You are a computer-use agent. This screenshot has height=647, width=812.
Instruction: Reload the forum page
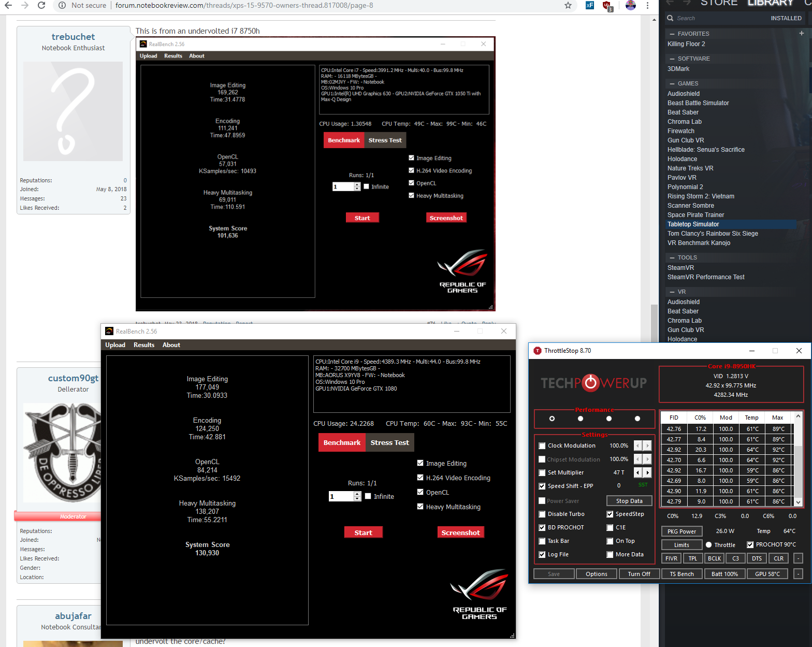[x=41, y=6]
